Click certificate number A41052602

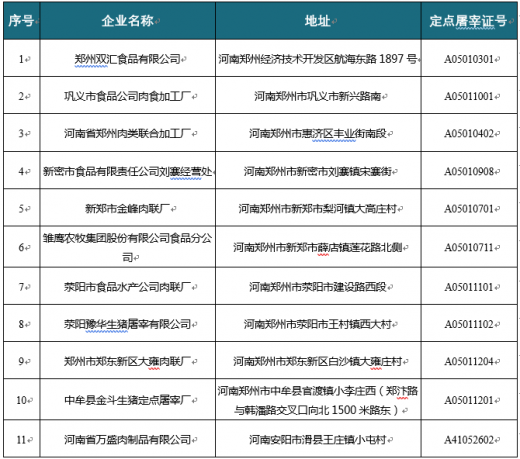click(x=469, y=439)
